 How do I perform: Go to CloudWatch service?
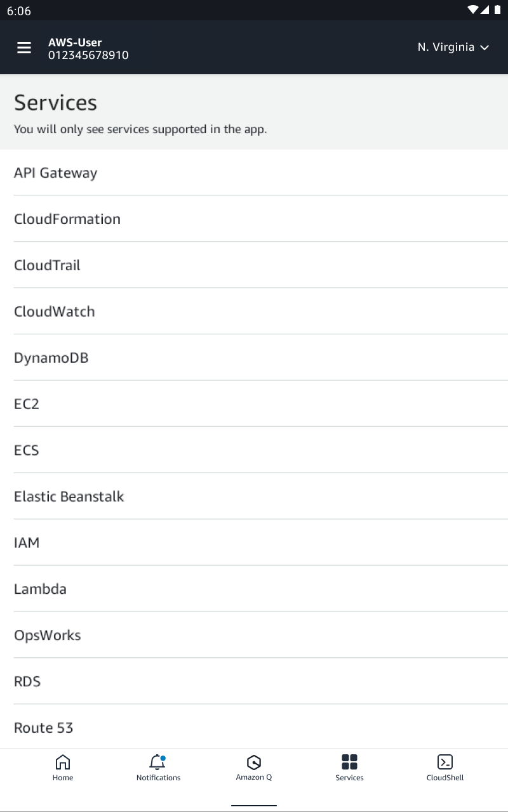coord(254,311)
